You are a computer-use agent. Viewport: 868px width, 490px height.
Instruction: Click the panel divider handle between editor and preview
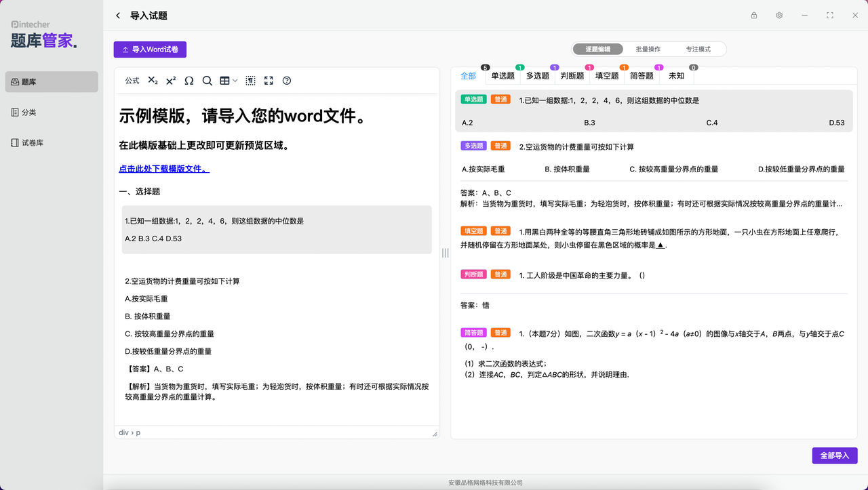(446, 253)
